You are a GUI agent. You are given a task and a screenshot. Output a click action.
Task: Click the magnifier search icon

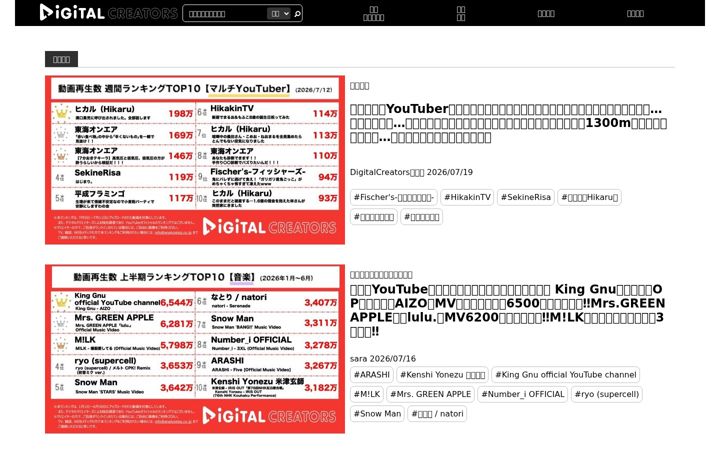click(298, 14)
